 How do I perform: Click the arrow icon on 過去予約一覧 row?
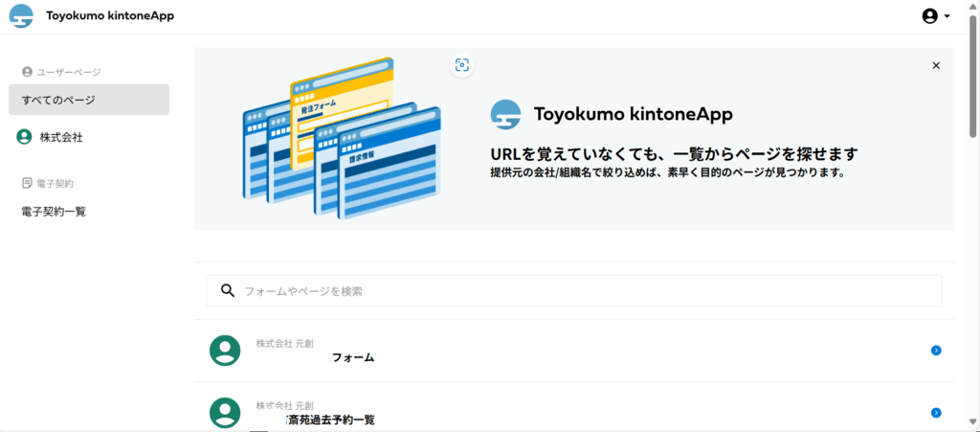(936, 413)
